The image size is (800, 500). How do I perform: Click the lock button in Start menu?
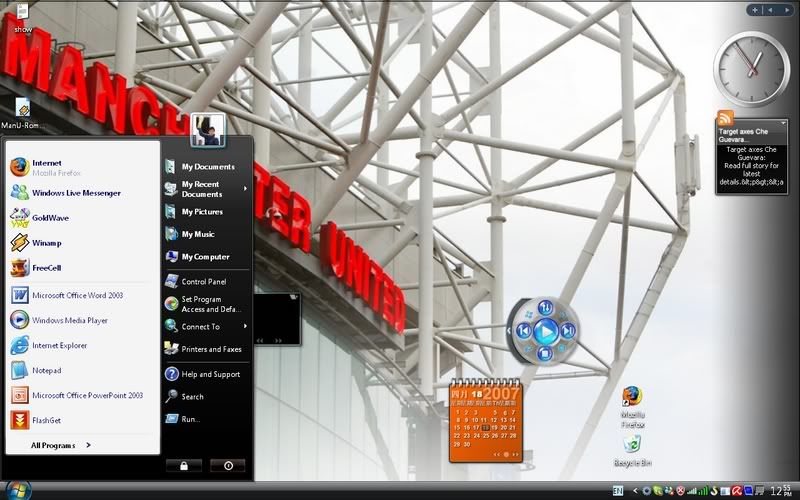coord(184,465)
